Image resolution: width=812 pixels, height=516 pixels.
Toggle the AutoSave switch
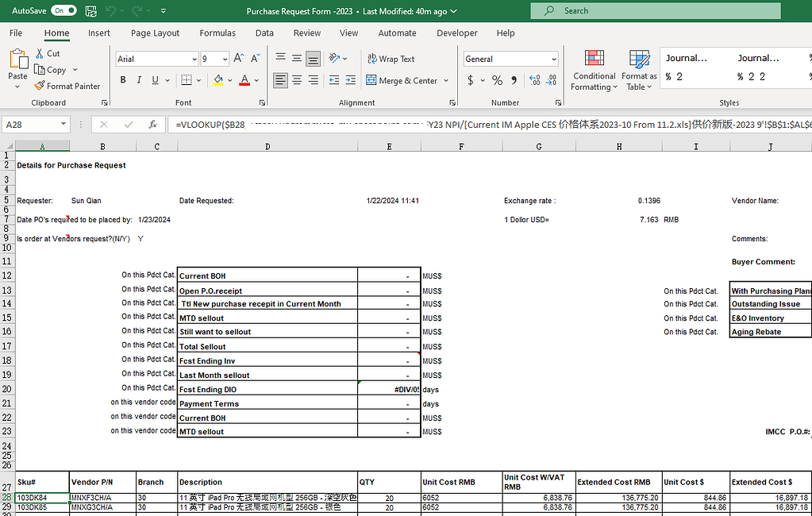coord(63,11)
